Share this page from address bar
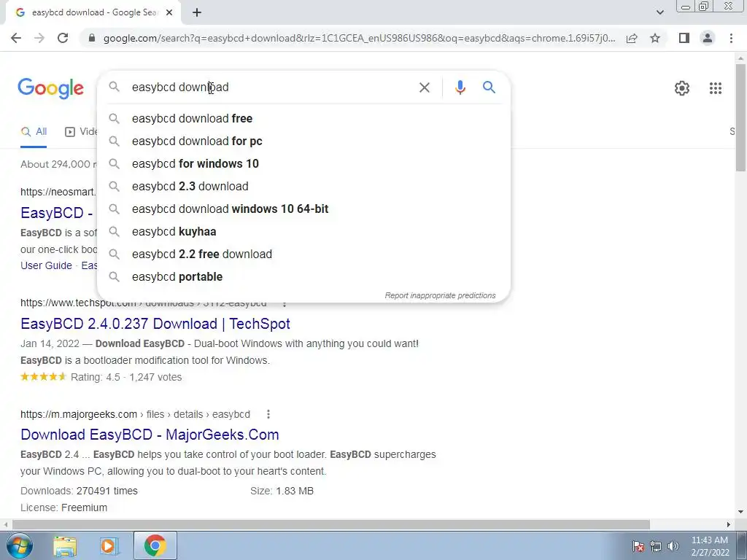Screen dimensions: 747x560 632,38
